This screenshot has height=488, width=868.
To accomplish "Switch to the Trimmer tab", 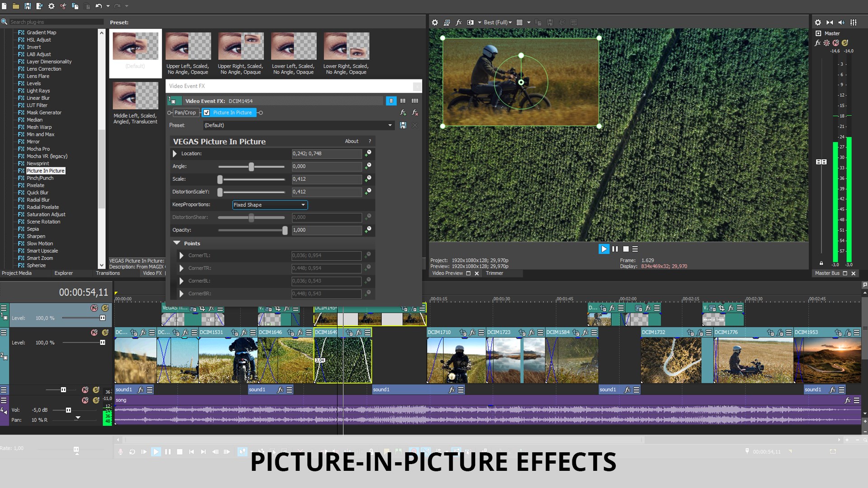I will click(494, 273).
